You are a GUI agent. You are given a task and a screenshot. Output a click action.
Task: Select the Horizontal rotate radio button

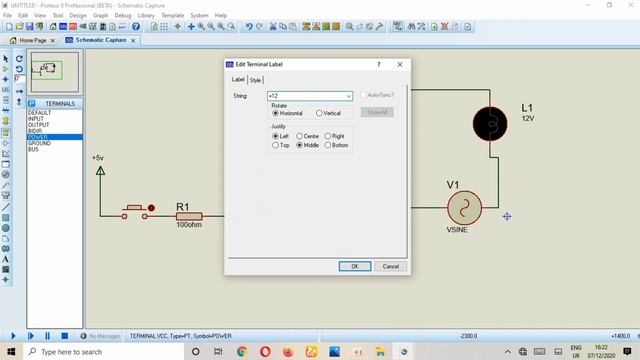tap(276, 113)
